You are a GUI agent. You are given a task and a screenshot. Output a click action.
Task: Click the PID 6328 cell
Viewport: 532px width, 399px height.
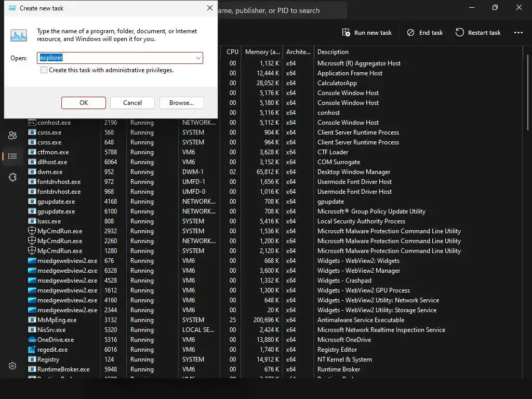pyautogui.click(x=111, y=271)
